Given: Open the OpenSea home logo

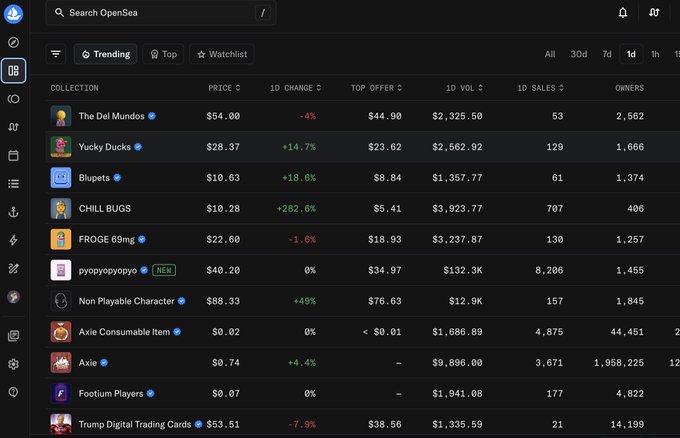Looking at the screenshot, I should tap(13, 13).
